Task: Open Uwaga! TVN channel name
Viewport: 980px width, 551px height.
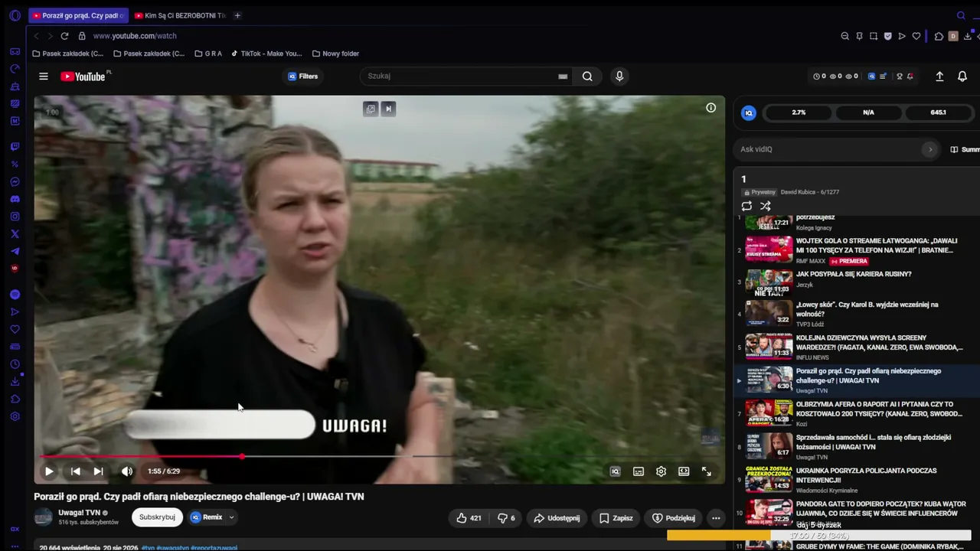Action: (80, 513)
